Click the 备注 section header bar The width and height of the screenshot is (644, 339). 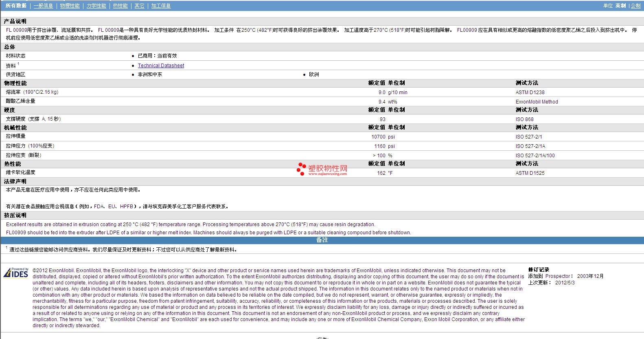[x=322, y=240]
